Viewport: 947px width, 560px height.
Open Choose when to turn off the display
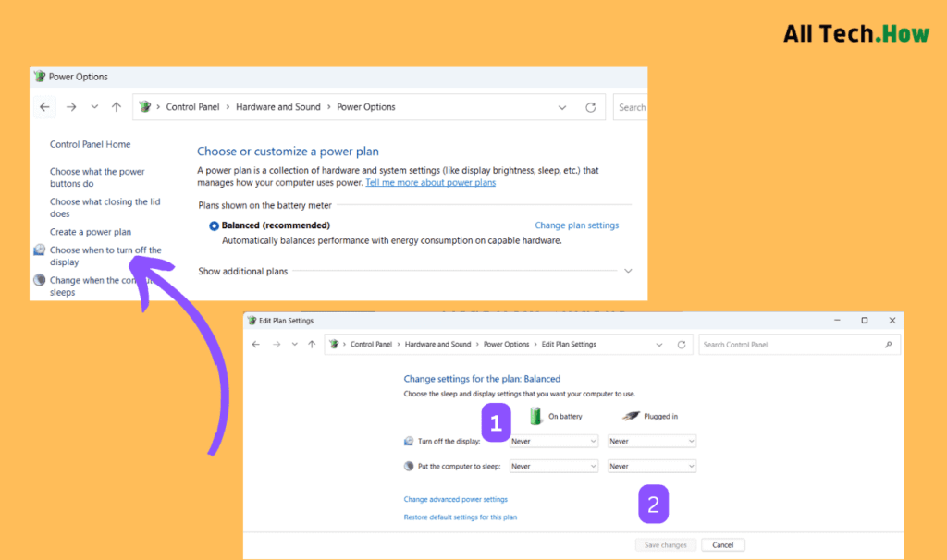click(x=105, y=256)
